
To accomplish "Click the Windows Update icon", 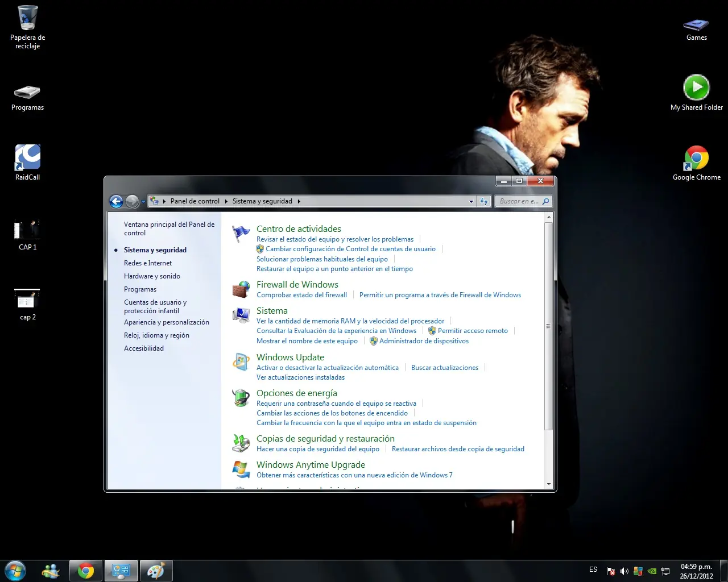I will coord(241,362).
